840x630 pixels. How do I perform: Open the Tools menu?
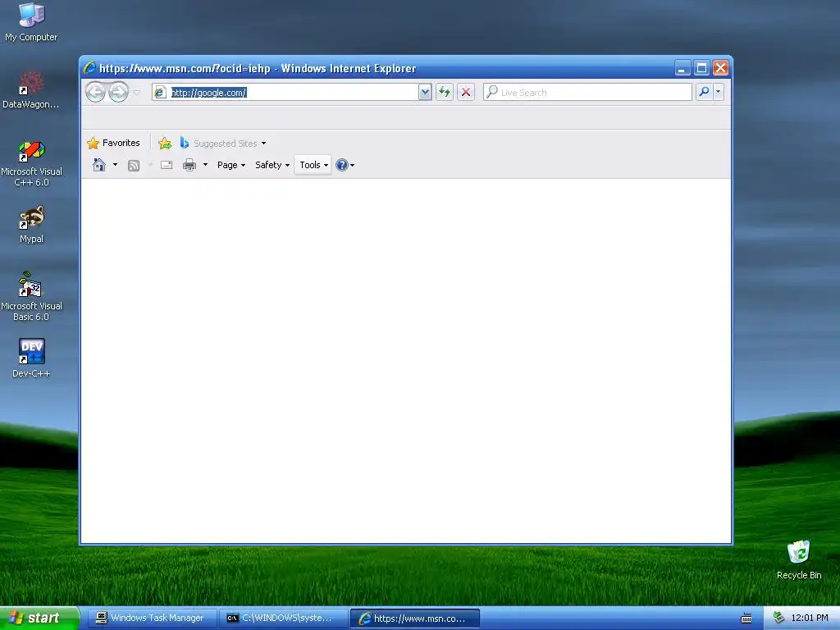tap(313, 165)
